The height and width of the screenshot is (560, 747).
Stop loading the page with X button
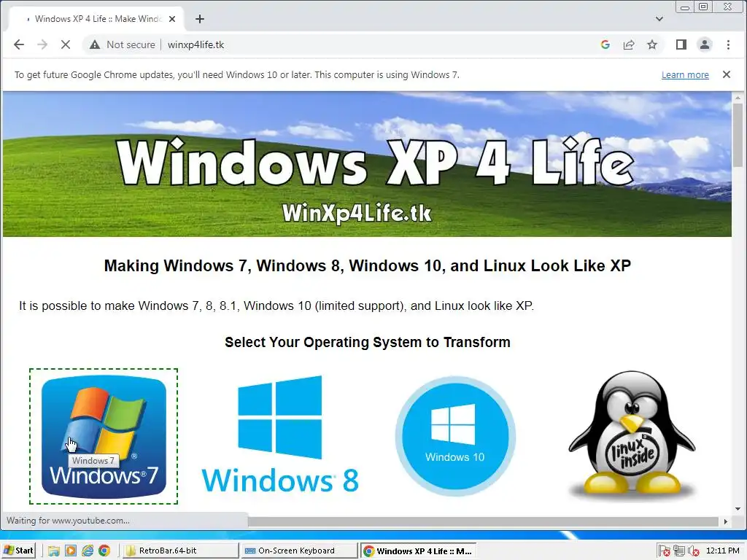[65, 44]
